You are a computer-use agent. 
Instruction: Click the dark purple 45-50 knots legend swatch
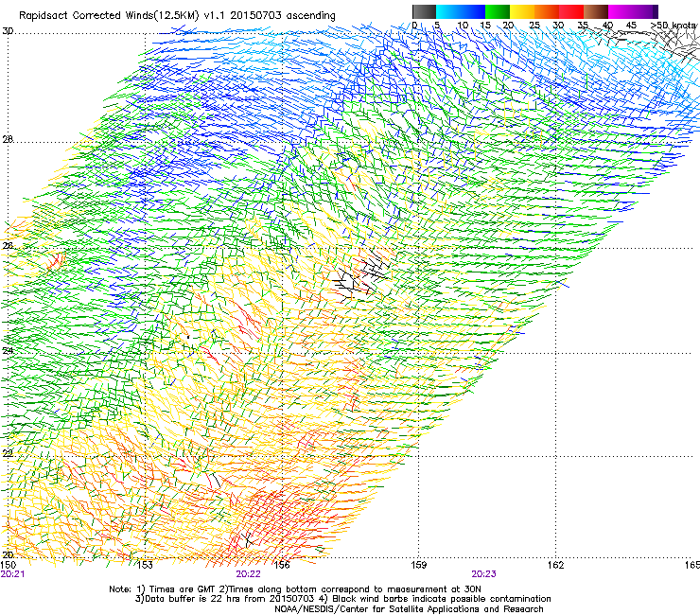[x=645, y=11]
